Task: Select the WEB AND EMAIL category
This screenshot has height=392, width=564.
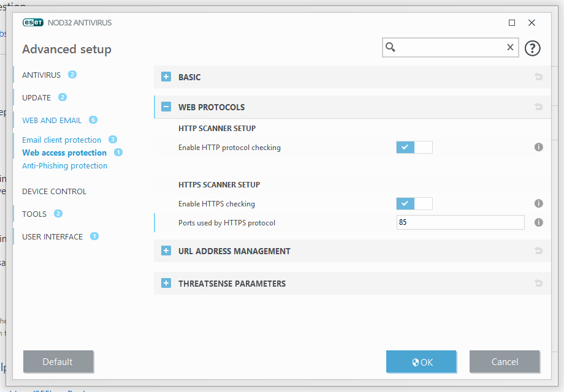Action: point(51,121)
